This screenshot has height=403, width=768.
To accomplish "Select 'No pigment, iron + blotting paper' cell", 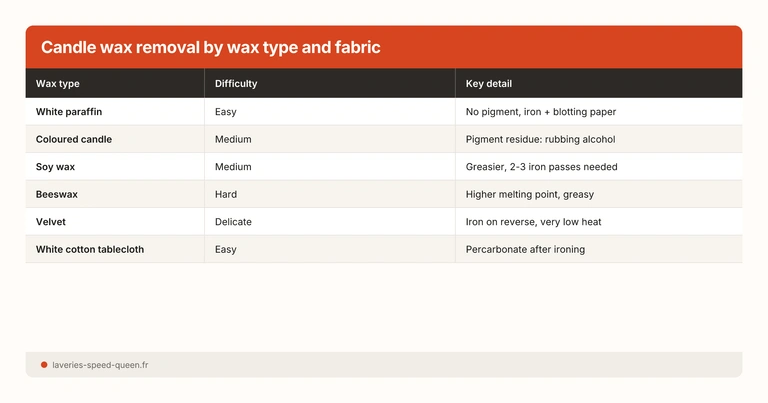I will click(547, 111).
